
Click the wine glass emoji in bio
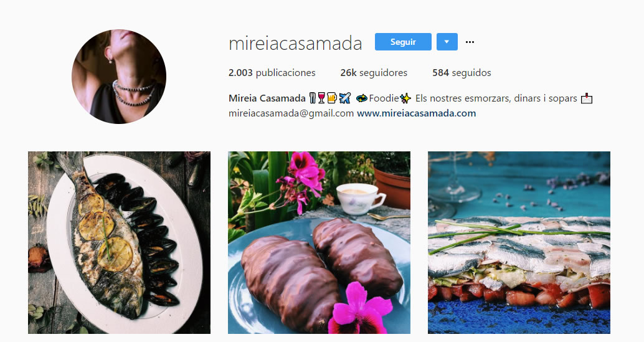click(x=321, y=98)
